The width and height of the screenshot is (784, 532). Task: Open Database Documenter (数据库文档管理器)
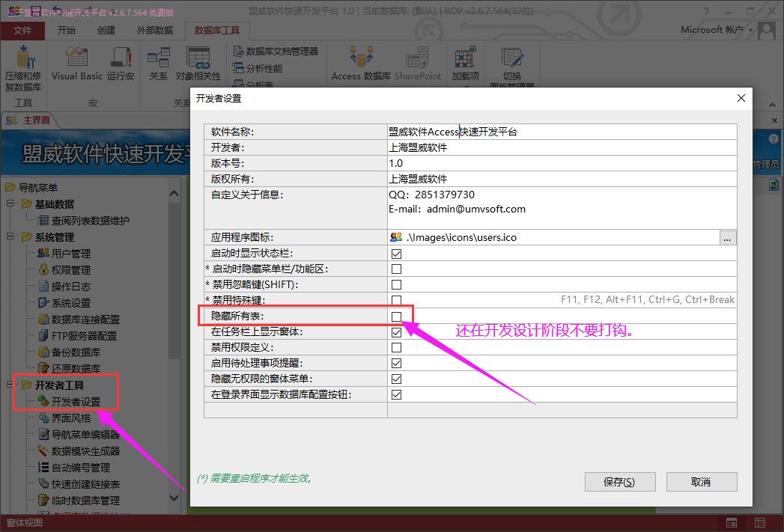click(x=276, y=51)
